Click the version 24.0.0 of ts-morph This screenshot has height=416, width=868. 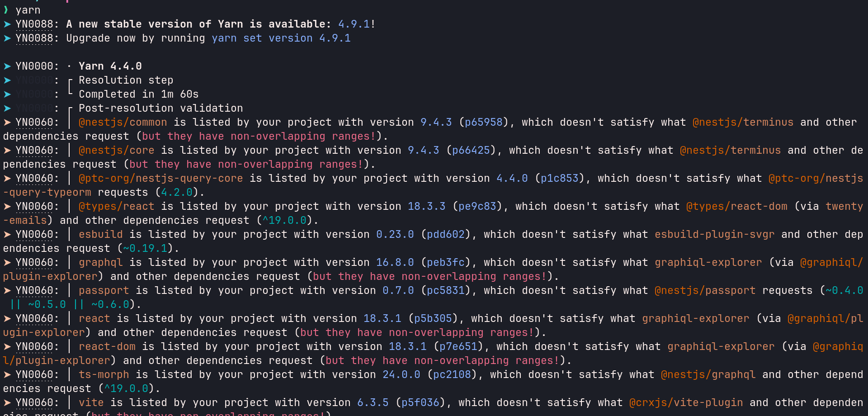pyautogui.click(x=401, y=374)
